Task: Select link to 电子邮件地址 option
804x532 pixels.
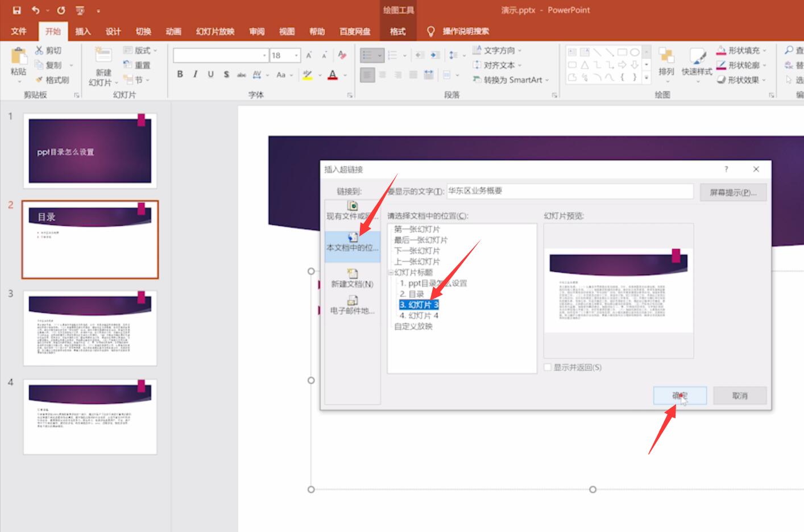Action: pyautogui.click(x=353, y=305)
